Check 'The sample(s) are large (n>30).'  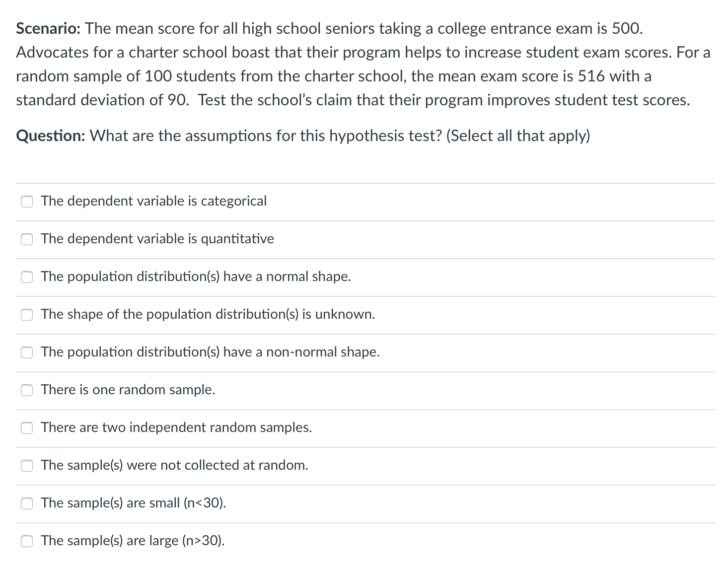click(x=27, y=541)
